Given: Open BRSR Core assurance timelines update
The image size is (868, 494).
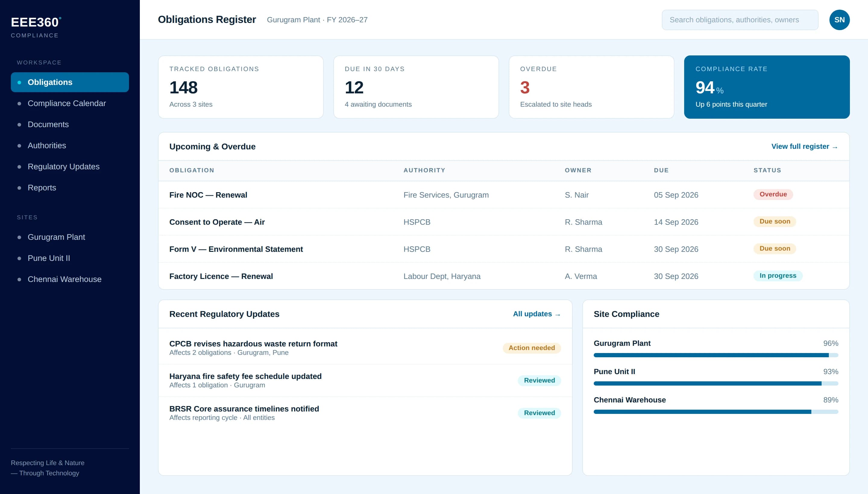Looking at the screenshot, I should coord(365,413).
